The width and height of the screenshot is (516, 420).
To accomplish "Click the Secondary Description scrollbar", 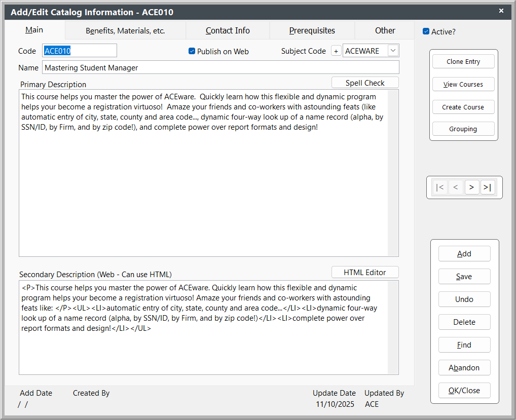I will tap(393, 328).
